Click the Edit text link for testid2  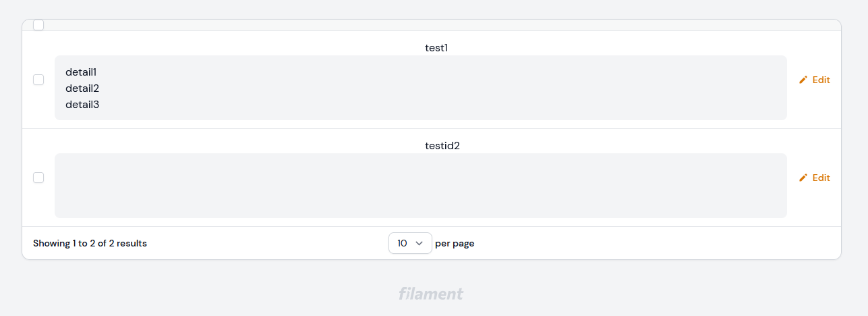coord(821,178)
